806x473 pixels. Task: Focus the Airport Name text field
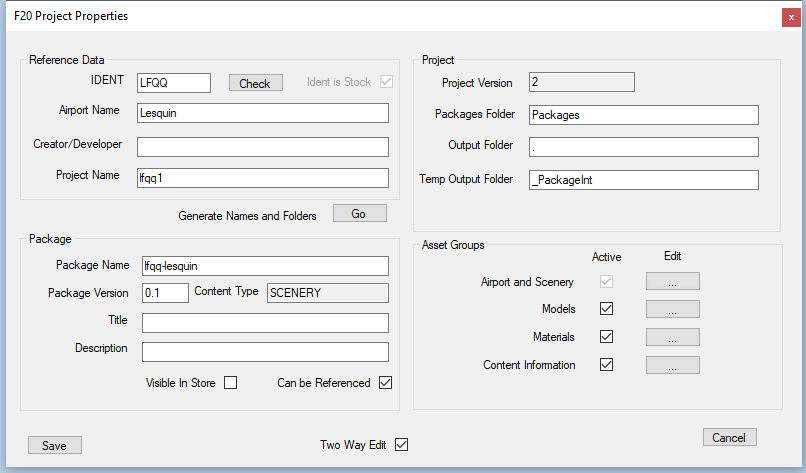(262, 113)
